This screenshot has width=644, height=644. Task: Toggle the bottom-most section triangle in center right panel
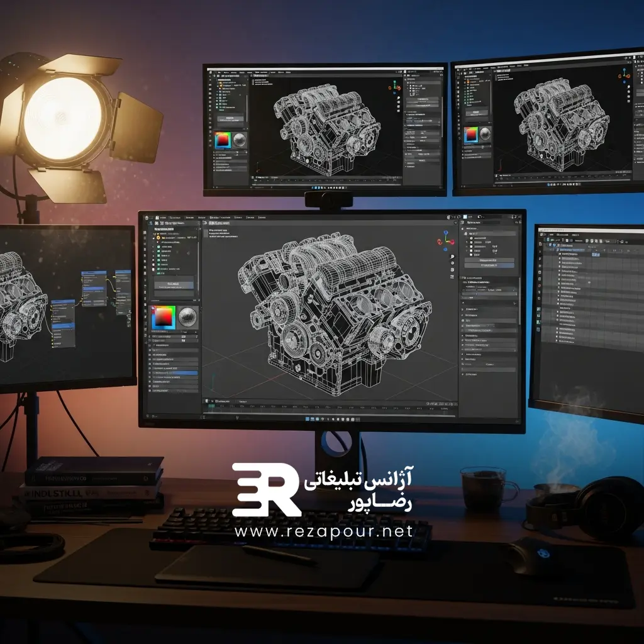463,375
